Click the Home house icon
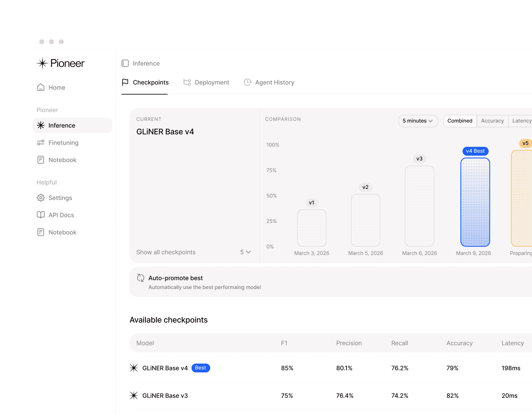532x414 pixels. [41, 87]
